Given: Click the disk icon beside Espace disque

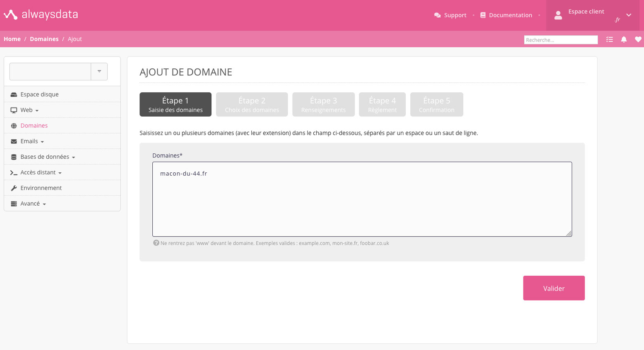Looking at the screenshot, I should point(14,94).
